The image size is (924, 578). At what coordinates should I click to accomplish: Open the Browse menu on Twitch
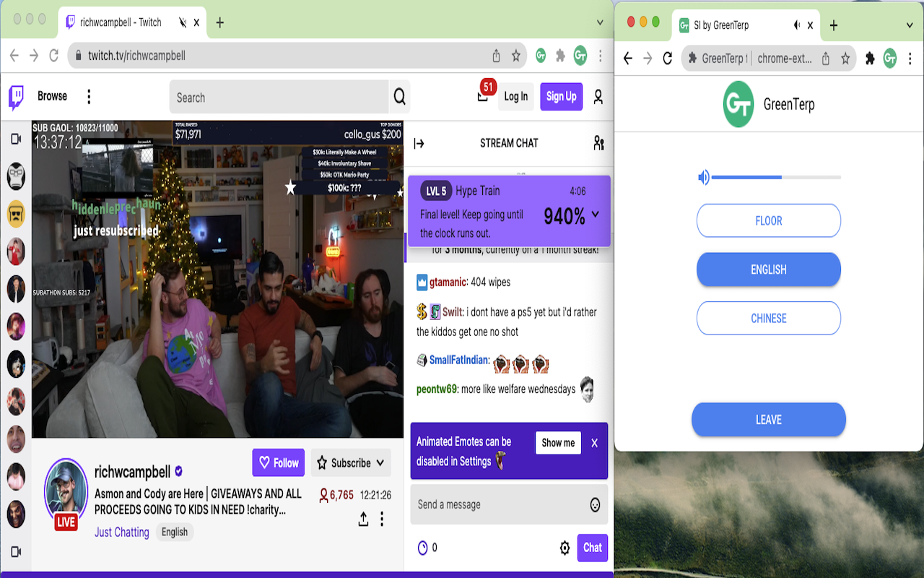(52, 96)
